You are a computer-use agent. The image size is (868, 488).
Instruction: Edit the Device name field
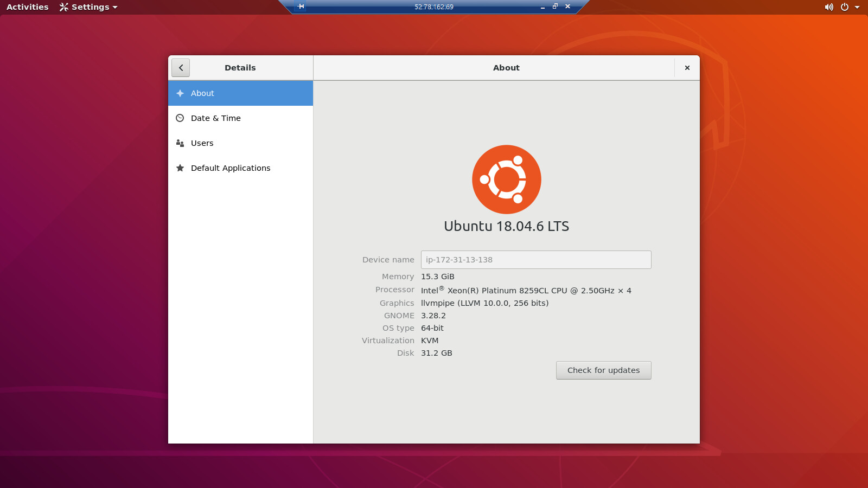pos(536,260)
